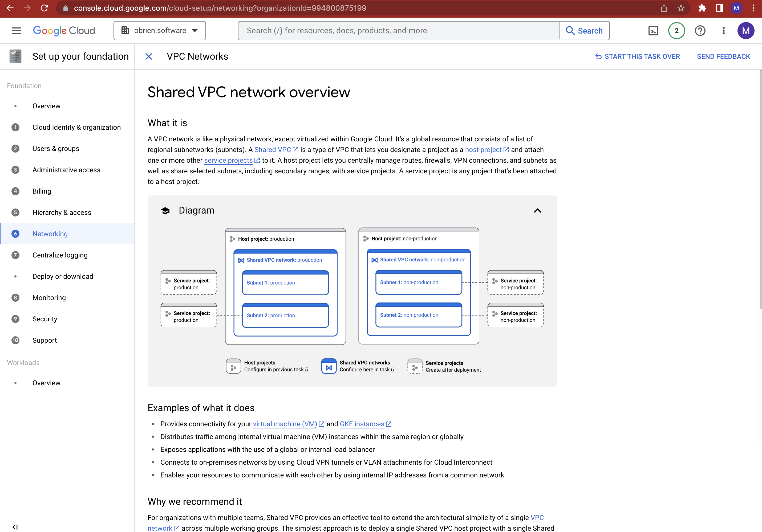This screenshot has height=532, width=762.
Task: View the notifications badge showing 2
Action: (676, 31)
